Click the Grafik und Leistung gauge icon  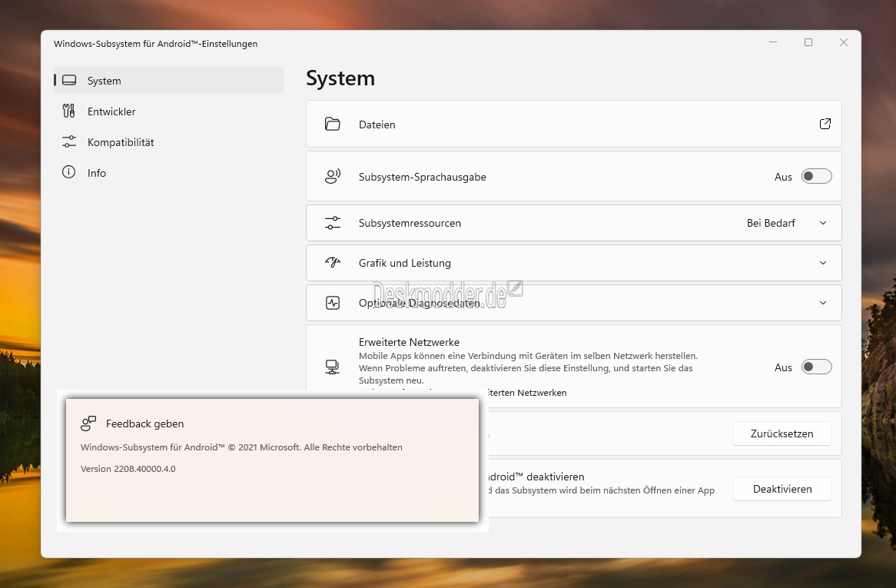pos(333,263)
